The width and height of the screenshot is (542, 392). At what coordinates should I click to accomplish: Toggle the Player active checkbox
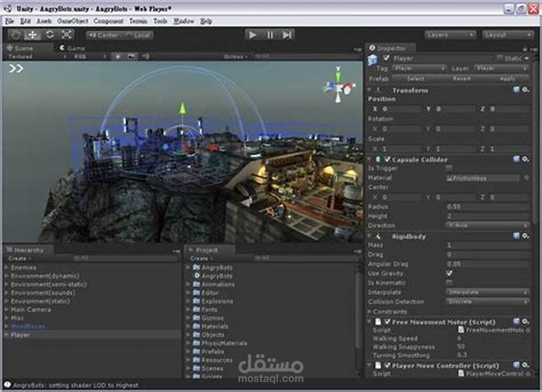point(386,58)
